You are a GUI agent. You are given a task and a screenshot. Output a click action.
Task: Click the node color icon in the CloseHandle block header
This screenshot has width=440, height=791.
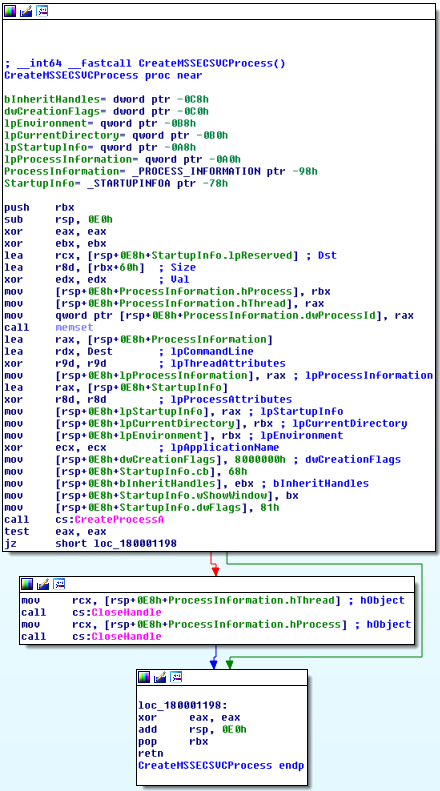click(x=27, y=584)
